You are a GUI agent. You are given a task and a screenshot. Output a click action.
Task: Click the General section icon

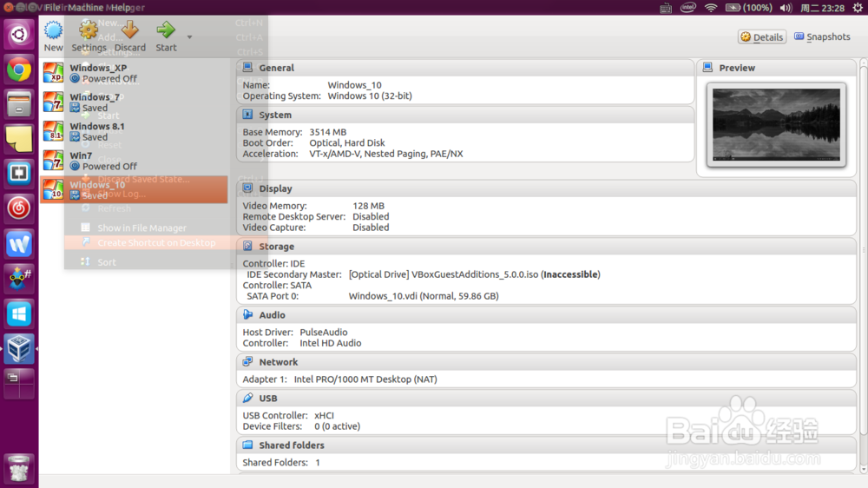coord(247,68)
